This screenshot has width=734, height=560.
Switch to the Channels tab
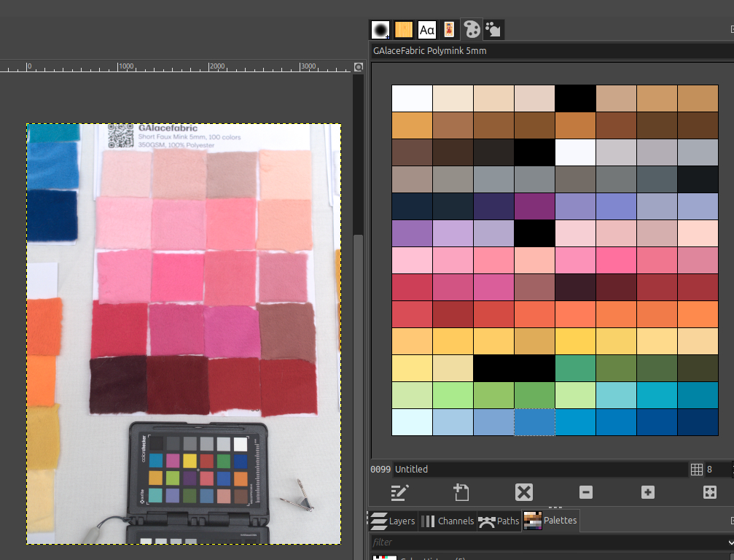(x=447, y=521)
